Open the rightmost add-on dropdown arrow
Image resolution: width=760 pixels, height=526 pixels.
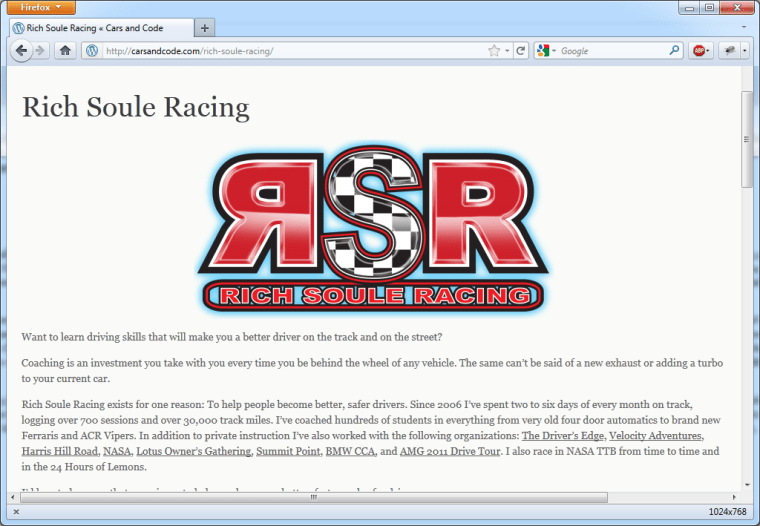[744, 51]
